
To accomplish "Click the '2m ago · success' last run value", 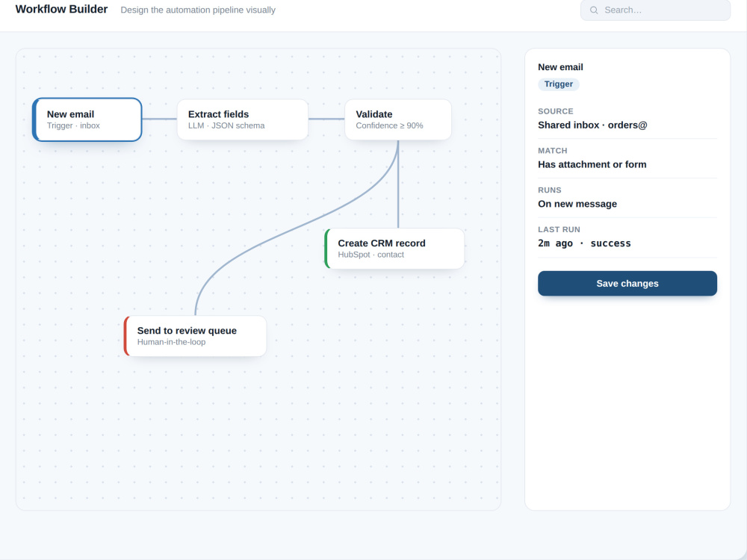I will coord(585,243).
